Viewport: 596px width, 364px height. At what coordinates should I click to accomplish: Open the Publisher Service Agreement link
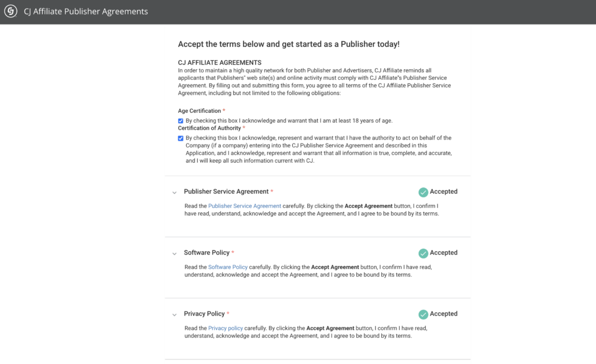(244, 206)
